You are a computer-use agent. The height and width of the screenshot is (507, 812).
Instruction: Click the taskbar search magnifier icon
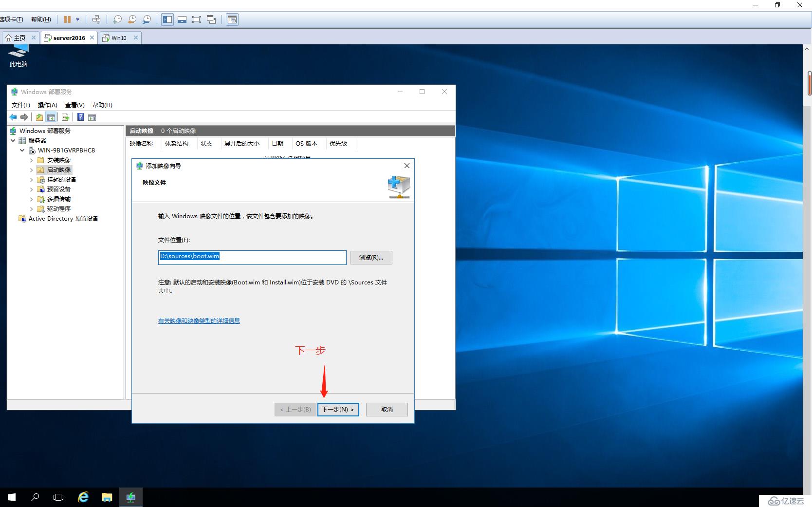pyautogui.click(x=35, y=497)
